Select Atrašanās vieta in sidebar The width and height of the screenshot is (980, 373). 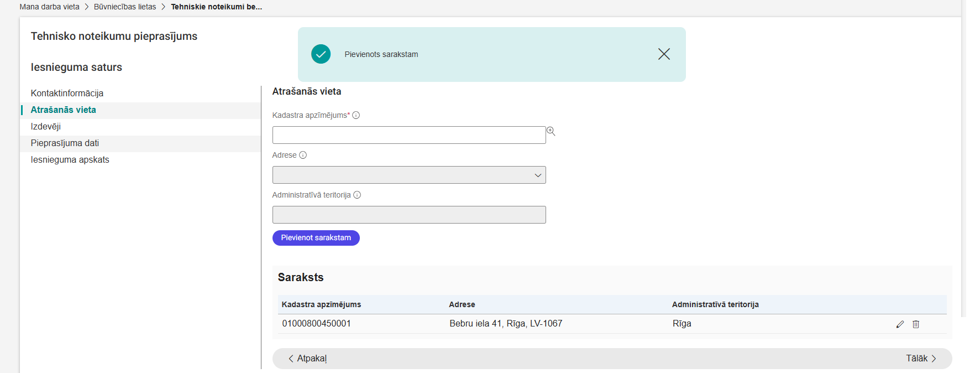[x=64, y=110]
